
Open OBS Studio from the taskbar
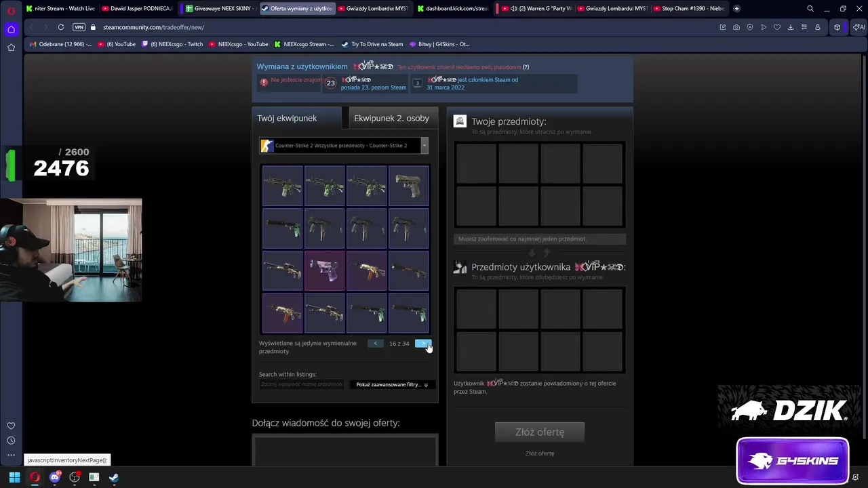click(x=75, y=477)
